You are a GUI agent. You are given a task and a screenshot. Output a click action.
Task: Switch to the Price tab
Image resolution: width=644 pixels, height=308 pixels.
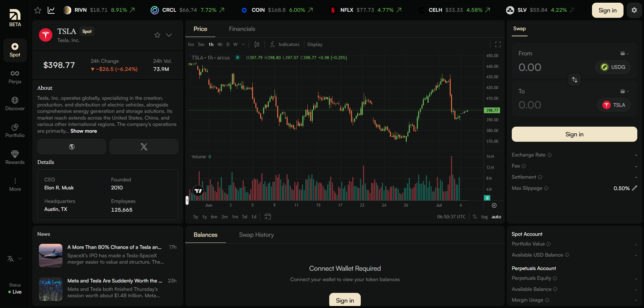[x=200, y=29]
